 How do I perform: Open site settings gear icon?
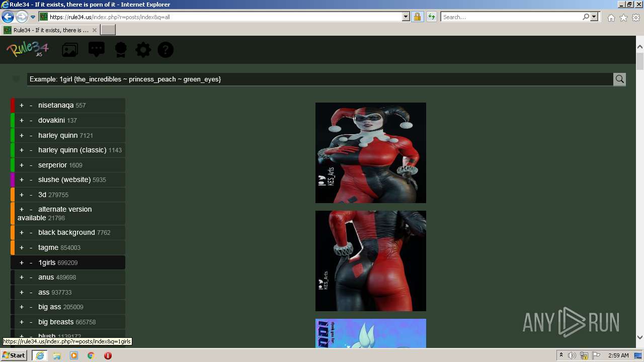tap(143, 50)
